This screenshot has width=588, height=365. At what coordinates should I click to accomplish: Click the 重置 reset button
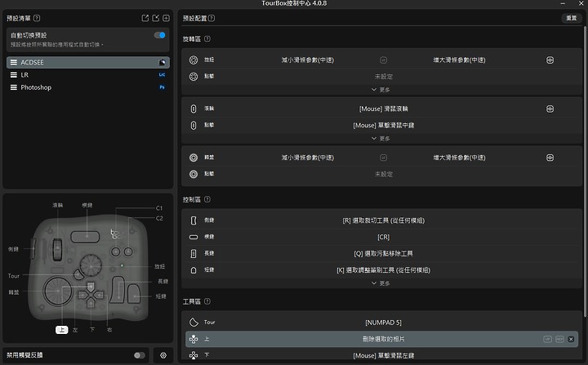572,18
